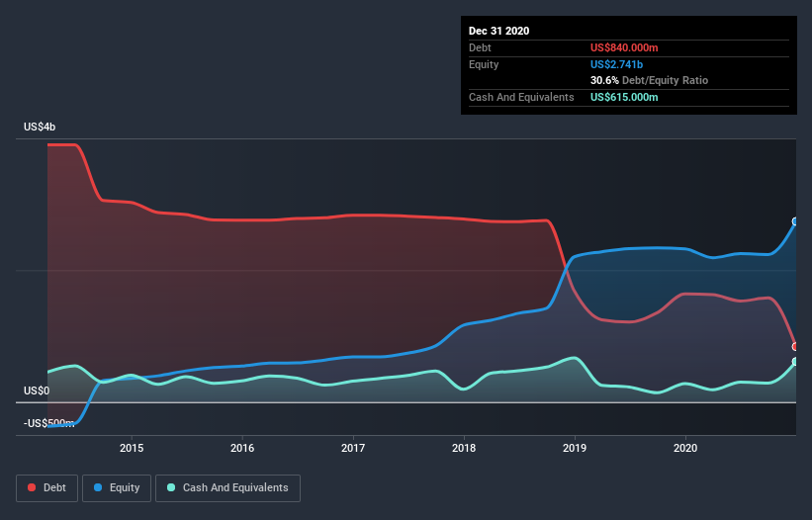Viewport: 812px width, 520px height.
Task: Select the 2015 x-axis label
Action: pyautogui.click(x=132, y=448)
